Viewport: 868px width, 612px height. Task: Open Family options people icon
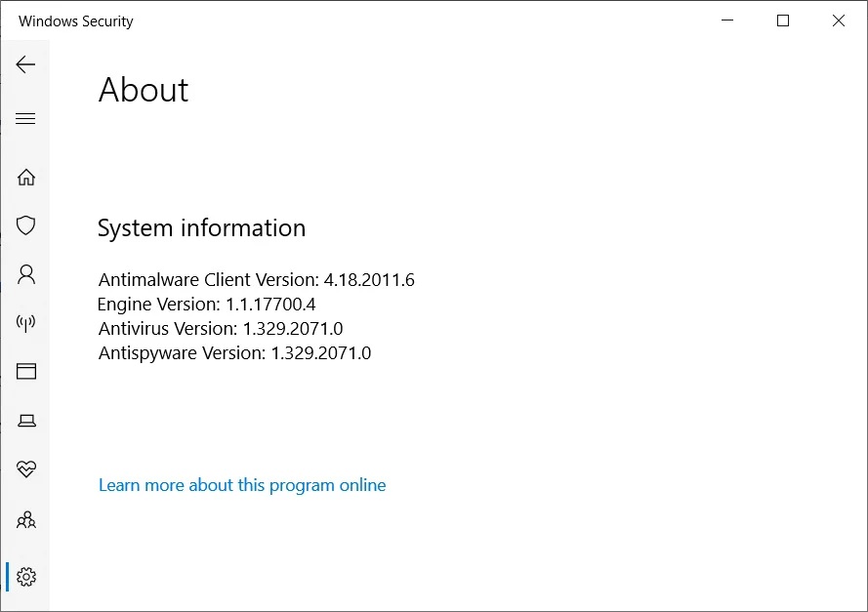coord(26,520)
